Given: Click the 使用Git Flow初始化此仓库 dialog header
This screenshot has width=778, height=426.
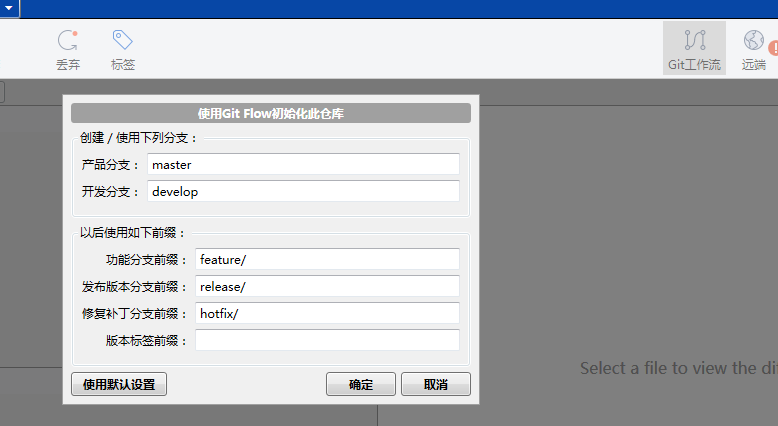Looking at the screenshot, I should 271,113.
